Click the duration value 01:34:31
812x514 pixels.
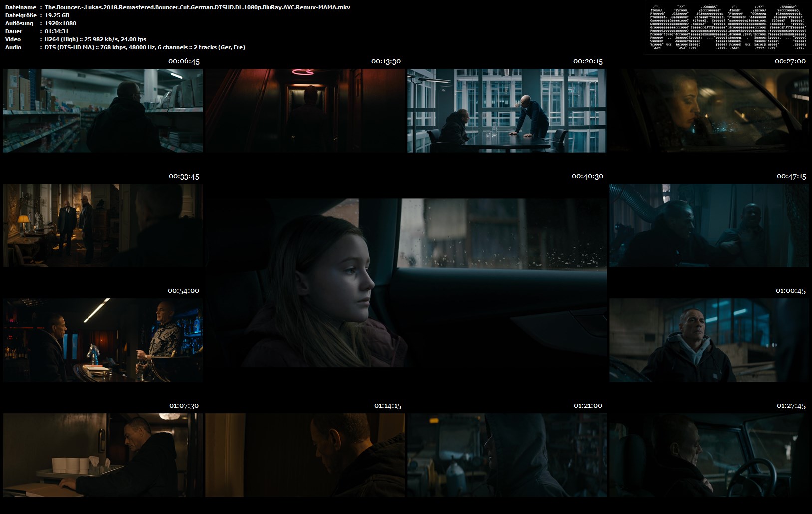[x=57, y=31]
